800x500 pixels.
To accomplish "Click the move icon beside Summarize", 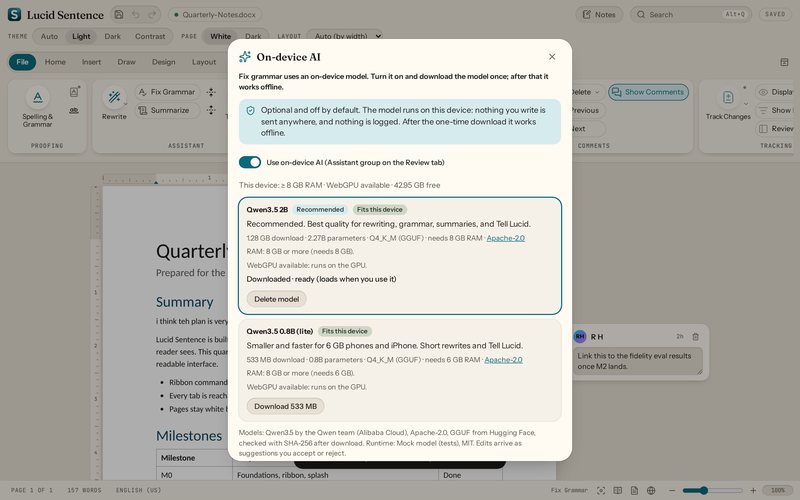I will click(211, 110).
